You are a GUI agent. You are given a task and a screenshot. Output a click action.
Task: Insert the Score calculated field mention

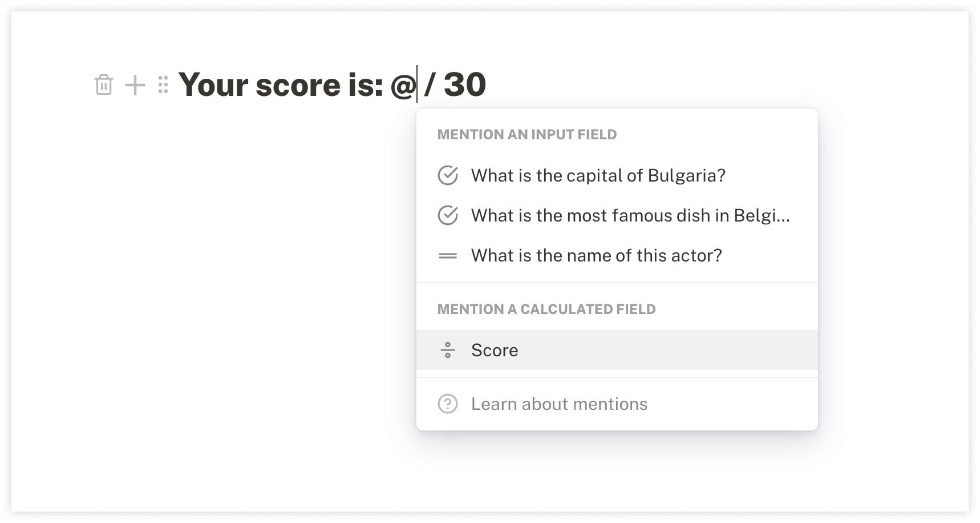tap(617, 350)
